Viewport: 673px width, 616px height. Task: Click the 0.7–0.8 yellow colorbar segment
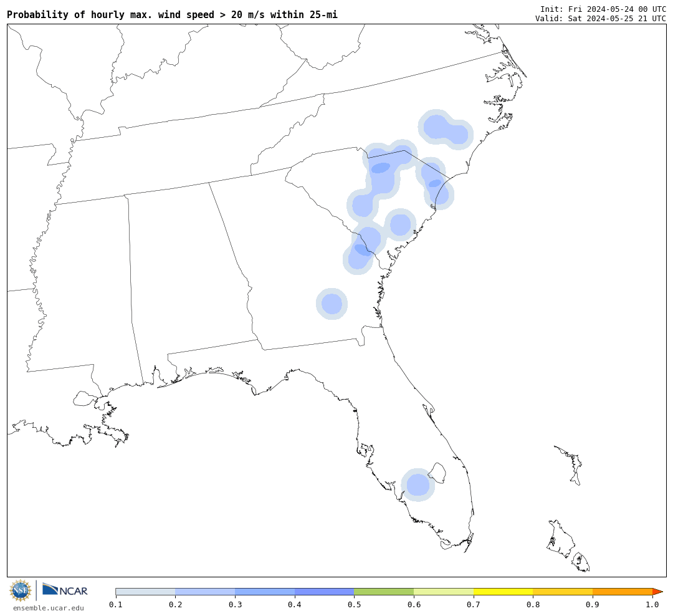point(503,592)
